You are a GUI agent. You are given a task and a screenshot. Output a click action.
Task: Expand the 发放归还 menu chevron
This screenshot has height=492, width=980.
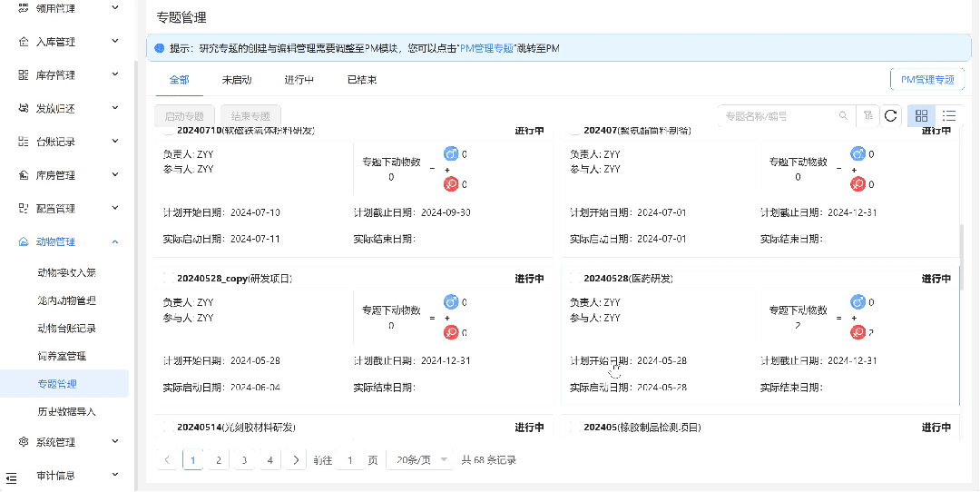tap(115, 107)
